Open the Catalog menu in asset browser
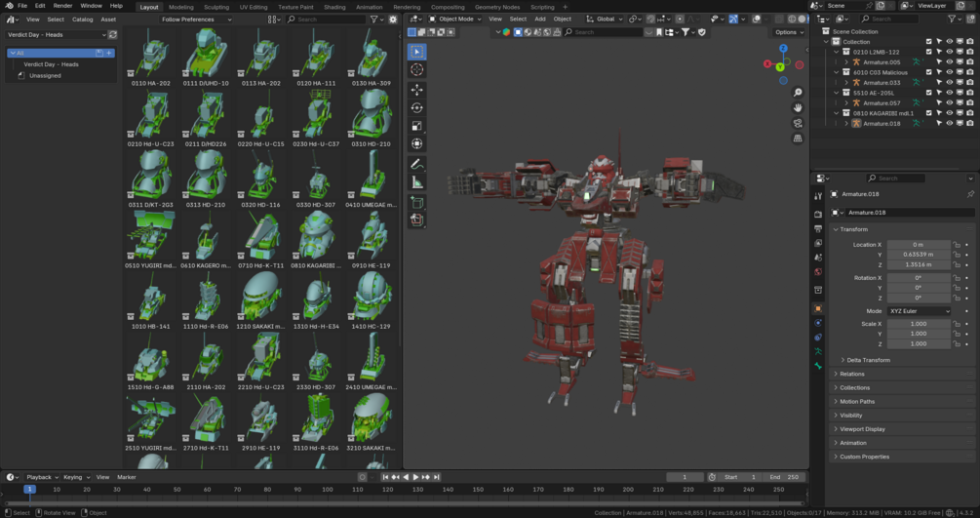This screenshot has width=980, height=518. coord(82,20)
